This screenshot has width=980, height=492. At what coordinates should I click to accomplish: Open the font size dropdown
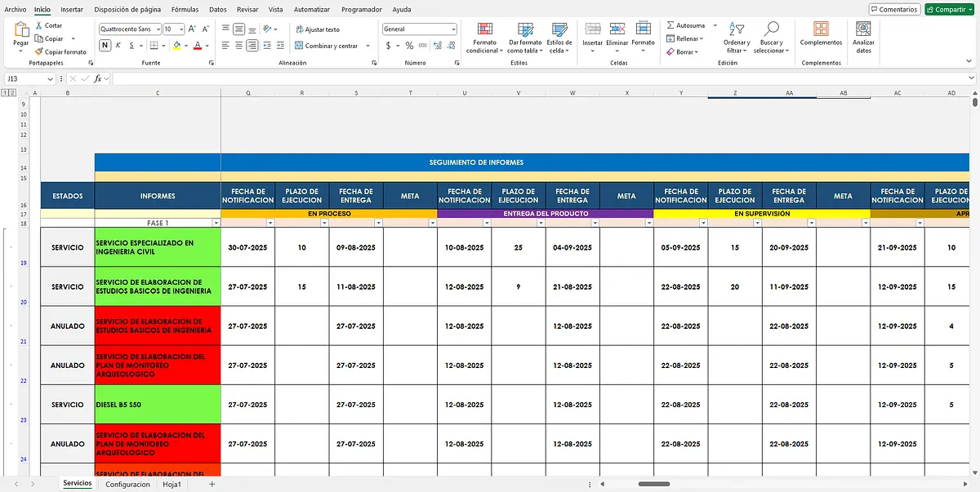[181, 29]
